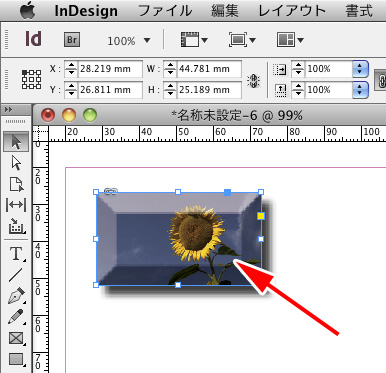Pick the Rectangle Frame tool
Image resolution: width=386 pixels, height=373 pixels.
tap(16, 338)
